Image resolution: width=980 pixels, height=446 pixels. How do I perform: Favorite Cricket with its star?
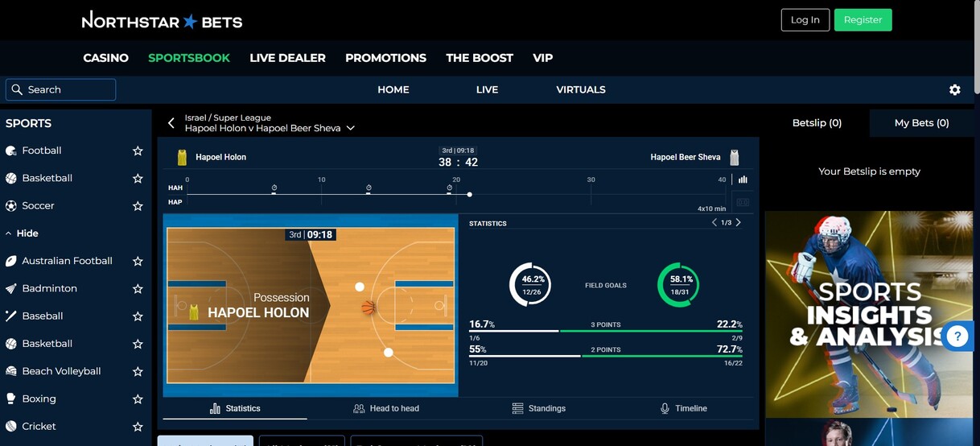tap(138, 426)
